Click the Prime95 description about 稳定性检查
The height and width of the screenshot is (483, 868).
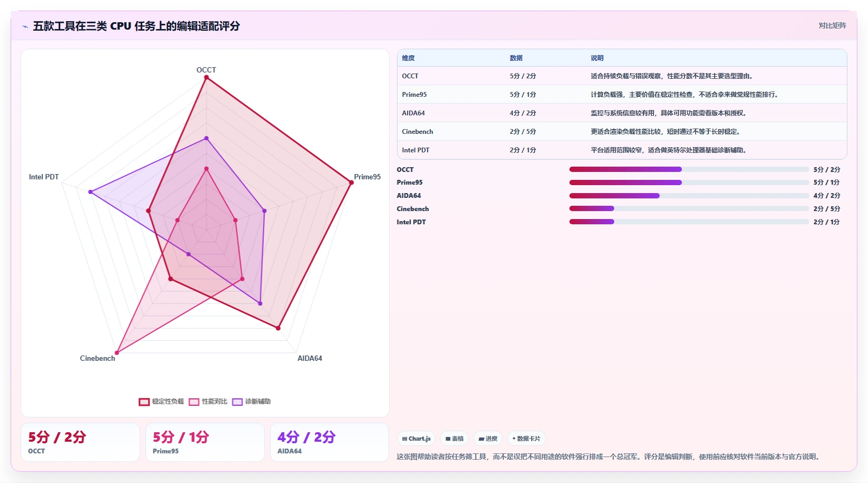685,95
